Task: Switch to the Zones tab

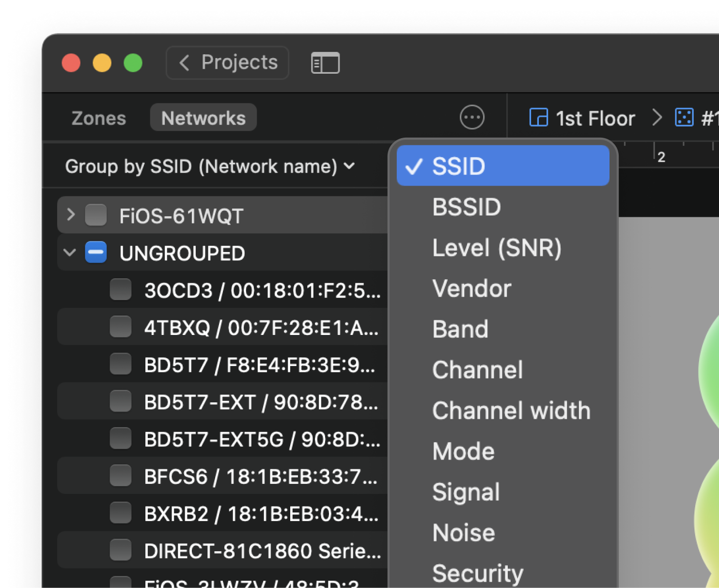Action: (x=99, y=118)
